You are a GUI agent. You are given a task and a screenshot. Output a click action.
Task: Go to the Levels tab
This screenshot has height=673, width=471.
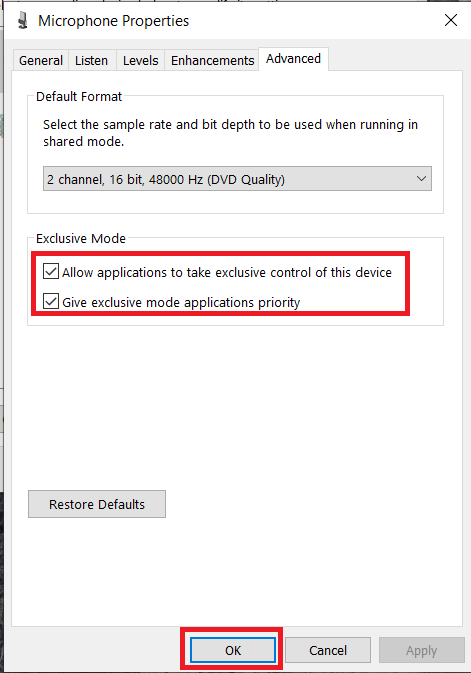[140, 60]
